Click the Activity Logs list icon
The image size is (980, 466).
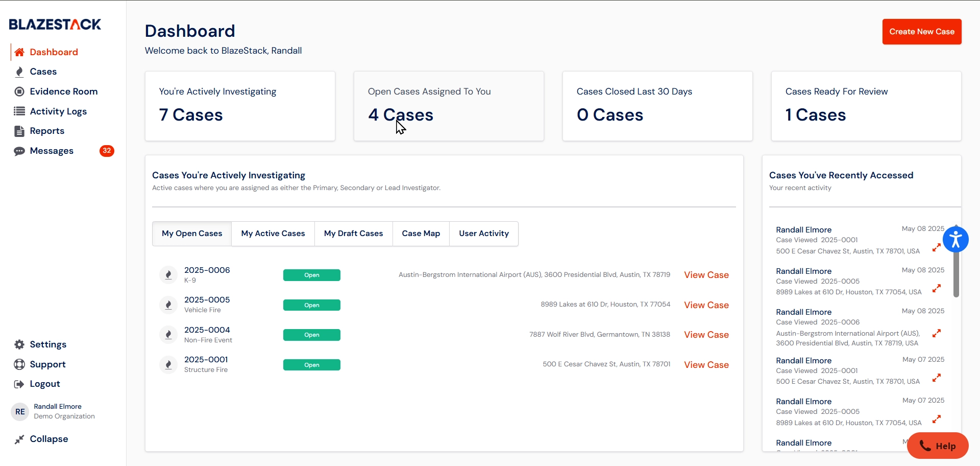(19, 111)
